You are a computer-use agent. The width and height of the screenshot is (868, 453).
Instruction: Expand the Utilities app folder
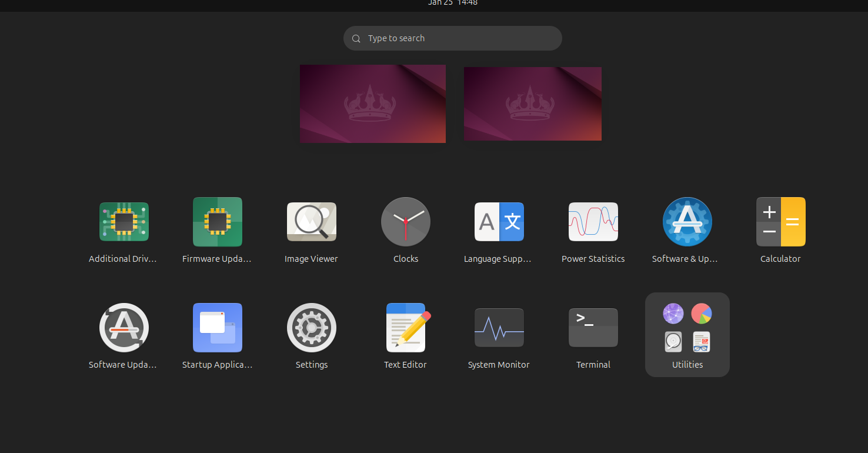pos(687,334)
